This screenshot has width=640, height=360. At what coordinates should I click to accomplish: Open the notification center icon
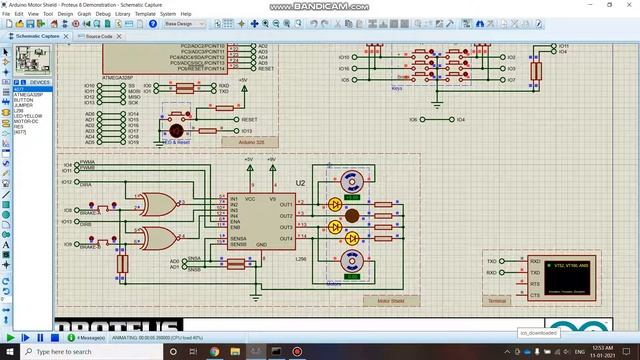tap(627, 351)
